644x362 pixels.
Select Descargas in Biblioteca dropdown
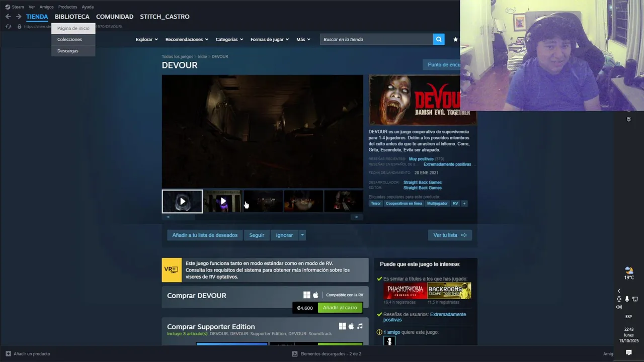pyautogui.click(x=73, y=51)
